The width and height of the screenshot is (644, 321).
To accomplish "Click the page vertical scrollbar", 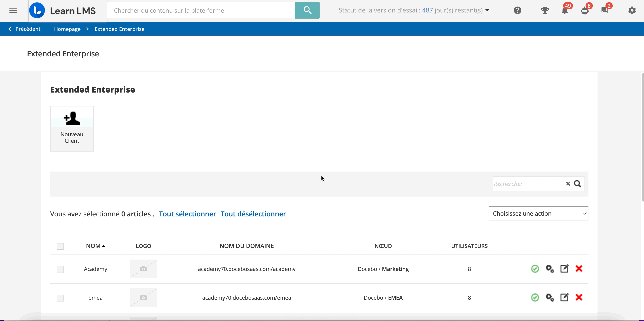I will tap(643, 137).
